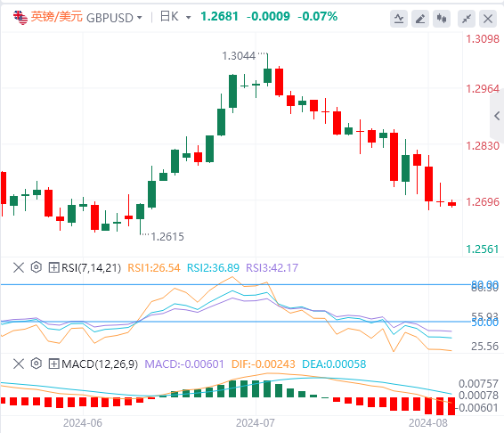Screen dimensions: 504x433
Task: Open the indicators line-chart icon
Action: click(x=399, y=19)
